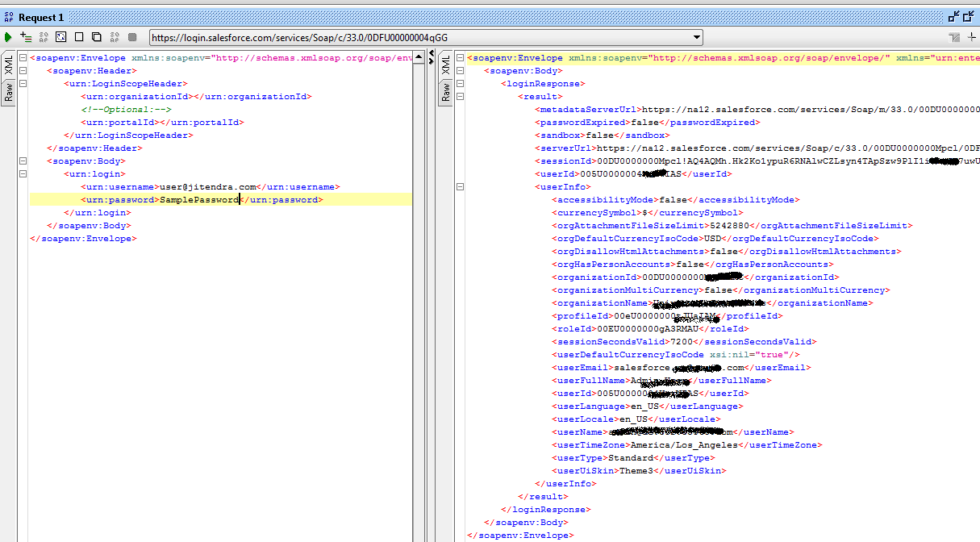Click currencySymbol line in response
The width and height of the screenshot is (980, 542).
648,213
